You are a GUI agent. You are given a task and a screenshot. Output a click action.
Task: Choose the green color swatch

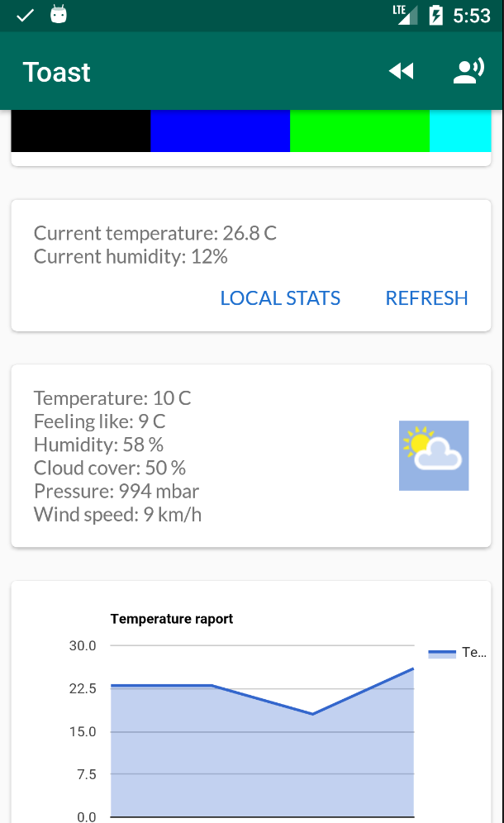pos(359,133)
